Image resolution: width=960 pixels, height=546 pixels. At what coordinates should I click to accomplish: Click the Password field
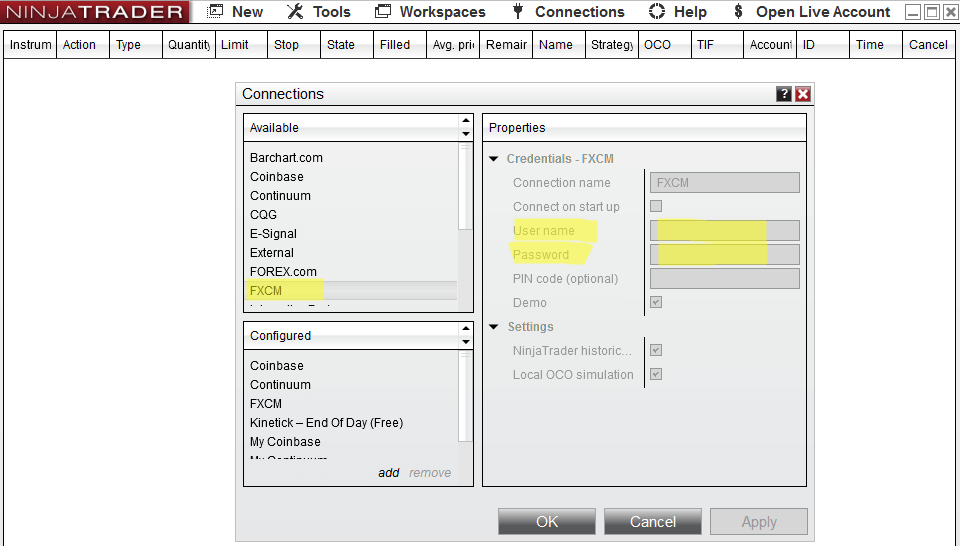tap(724, 254)
